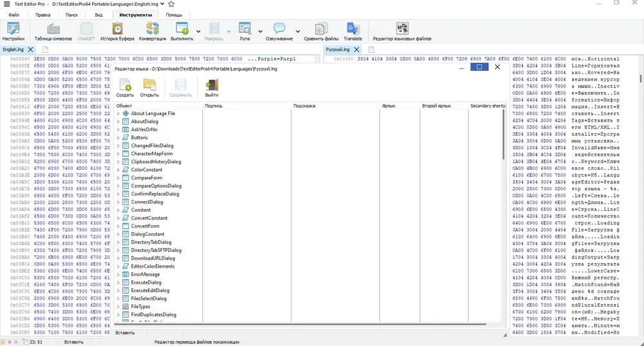The height and width of the screenshot is (346, 644).
Task: Open Озвучивание dropdown arrow
Action: pos(298,32)
